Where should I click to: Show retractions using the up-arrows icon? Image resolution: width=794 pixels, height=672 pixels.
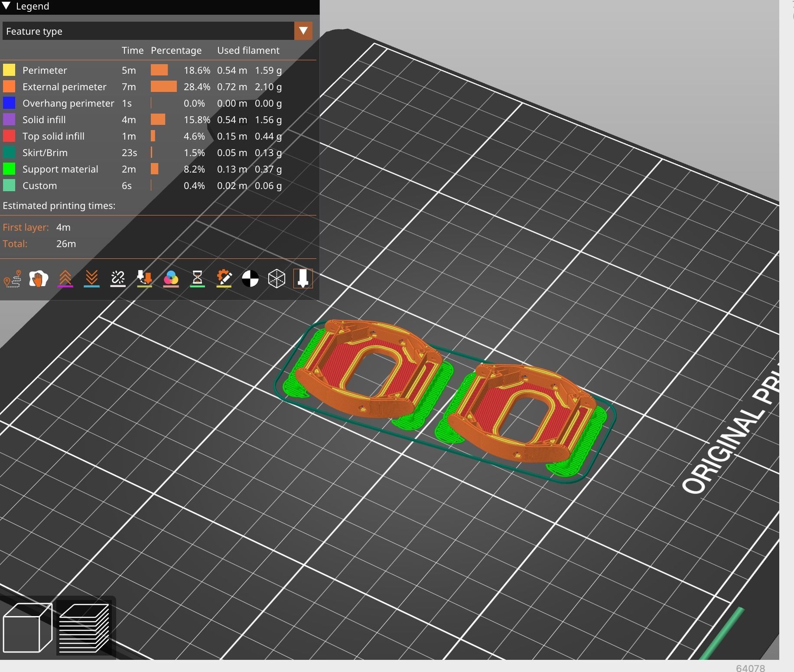pos(65,279)
